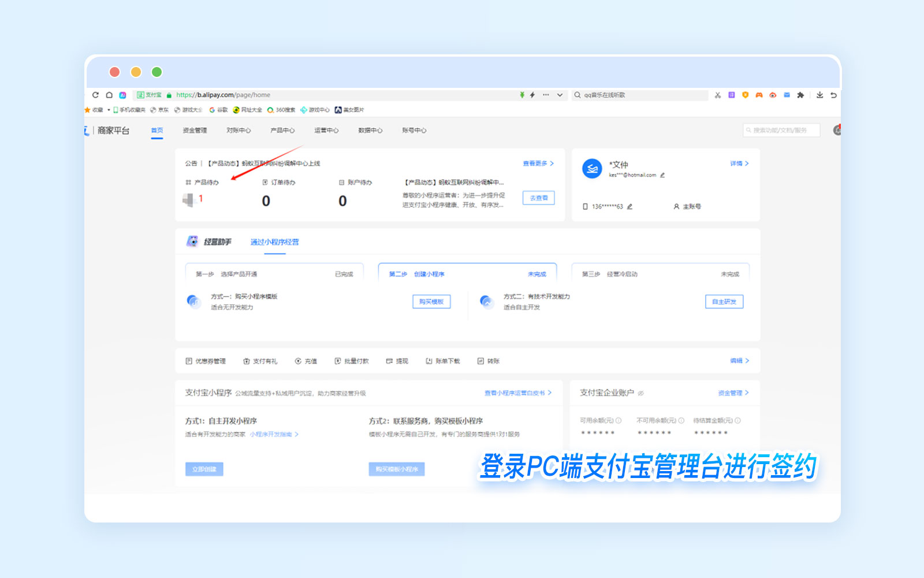The height and width of the screenshot is (578, 924).
Task: Click the lightning speed-mode icon in address bar
Action: (x=532, y=95)
